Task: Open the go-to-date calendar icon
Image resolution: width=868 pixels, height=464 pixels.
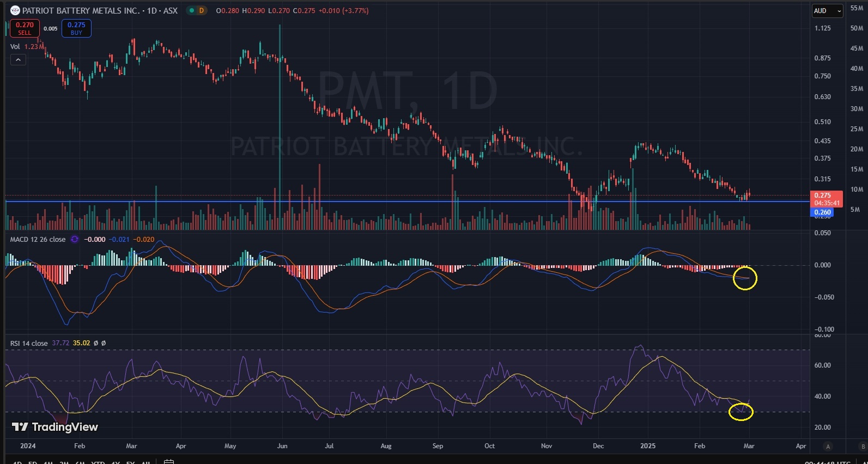Action: [169, 462]
